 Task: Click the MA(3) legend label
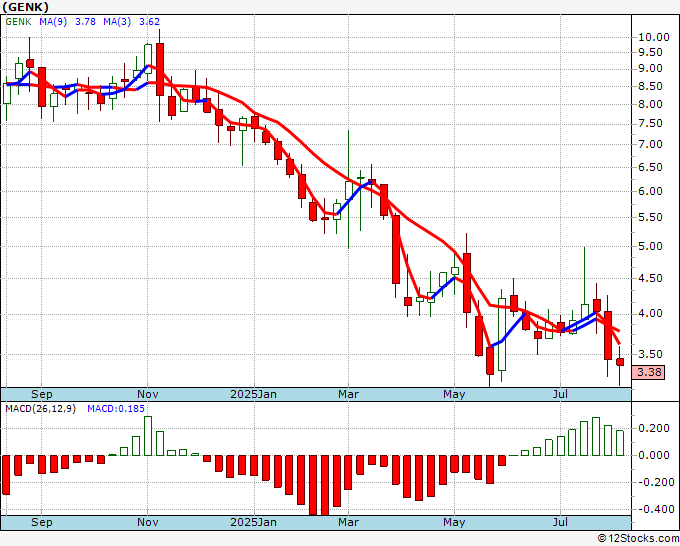coord(117,21)
